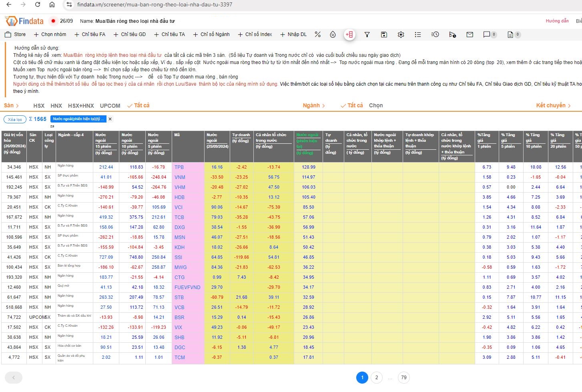Open the document notes icon
Viewport: 582px width, 392px height.
point(510,34)
